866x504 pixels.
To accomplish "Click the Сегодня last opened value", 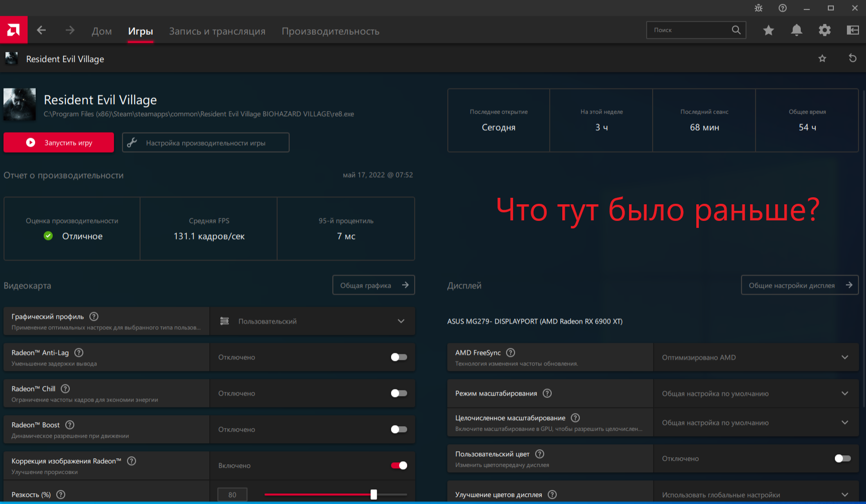I will pyautogui.click(x=499, y=128).
